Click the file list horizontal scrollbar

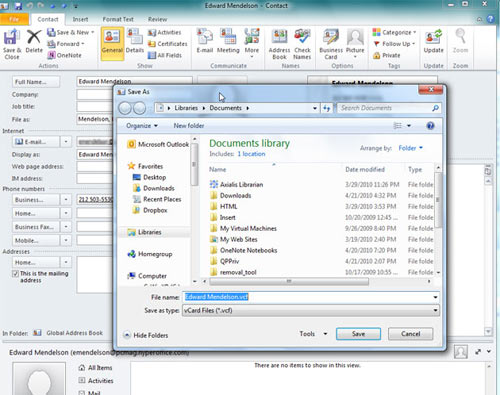pos(289,281)
